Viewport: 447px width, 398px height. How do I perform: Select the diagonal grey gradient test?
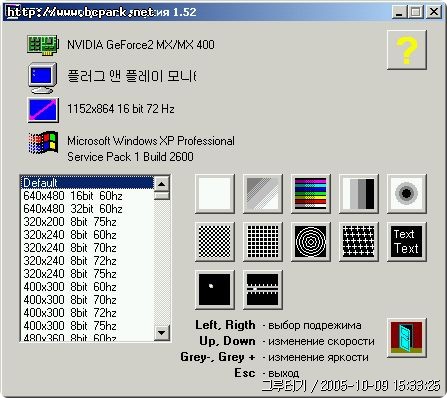[x=263, y=194]
